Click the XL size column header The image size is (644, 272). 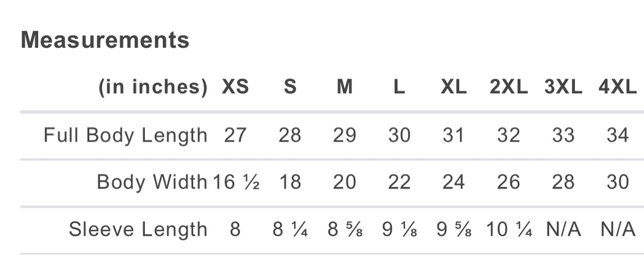[454, 87]
